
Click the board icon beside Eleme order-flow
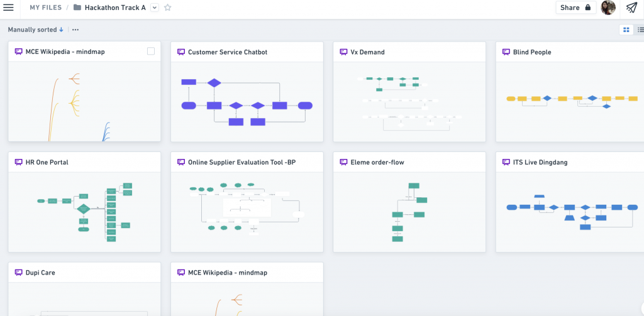pos(343,162)
